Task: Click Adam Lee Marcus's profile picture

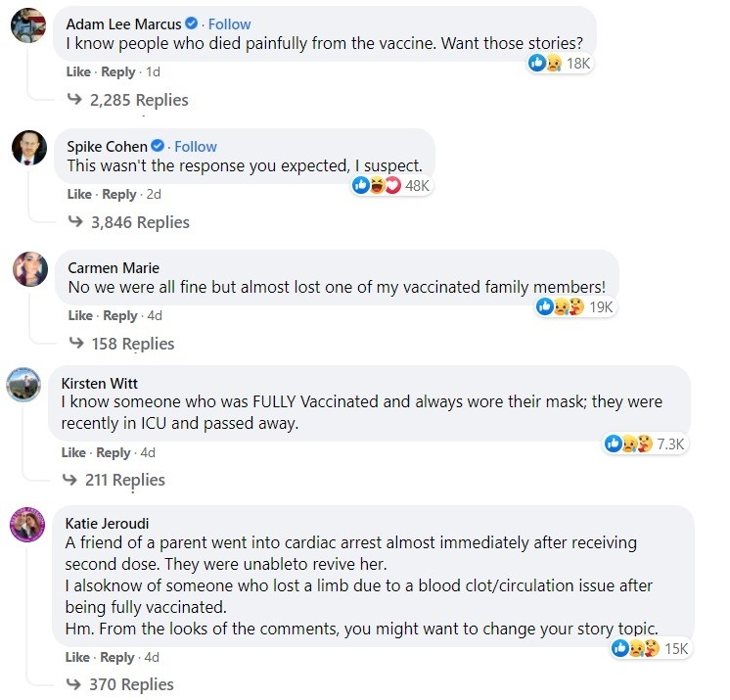Action: (x=28, y=26)
